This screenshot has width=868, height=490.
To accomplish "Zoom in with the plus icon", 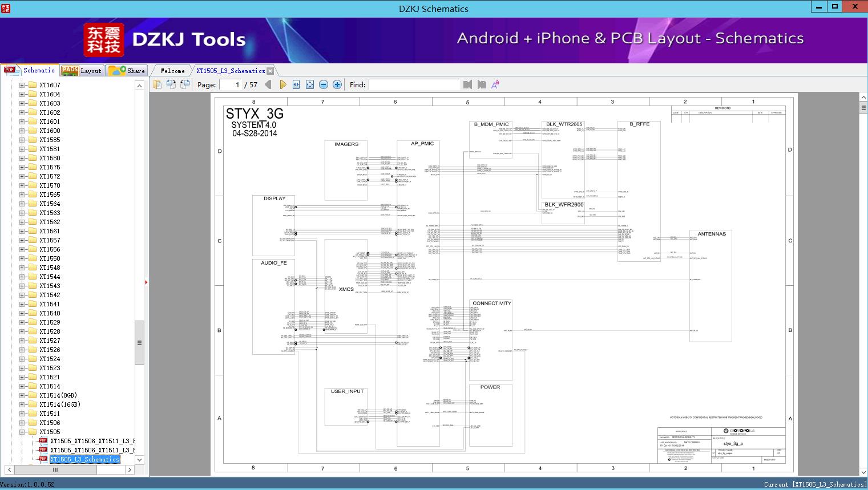I will point(337,84).
